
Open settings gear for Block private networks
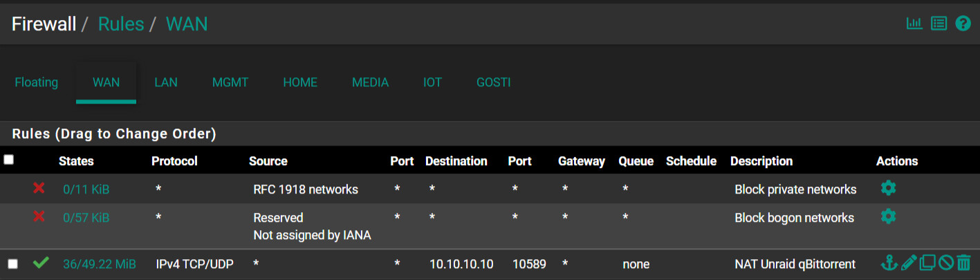point(888,188)
